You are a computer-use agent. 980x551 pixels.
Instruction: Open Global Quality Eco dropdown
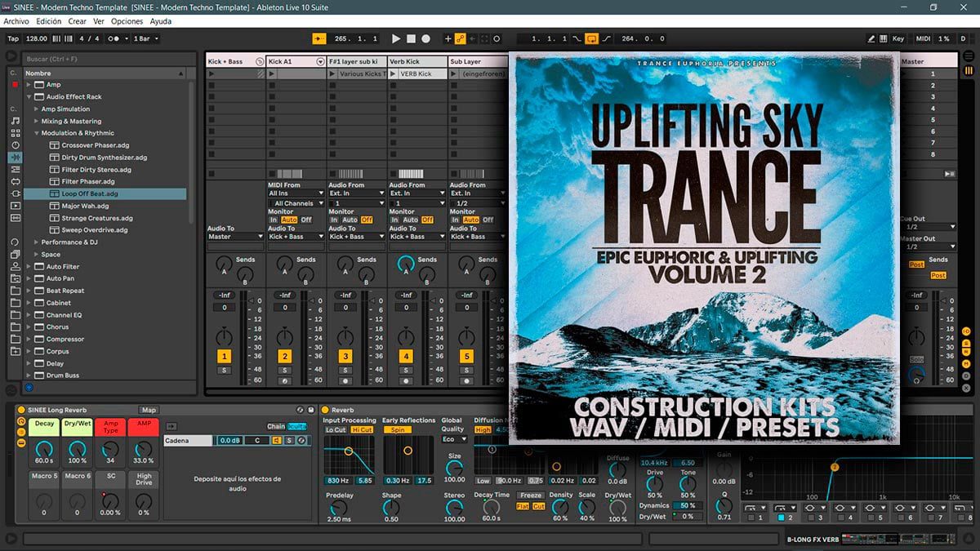point(454,439)
